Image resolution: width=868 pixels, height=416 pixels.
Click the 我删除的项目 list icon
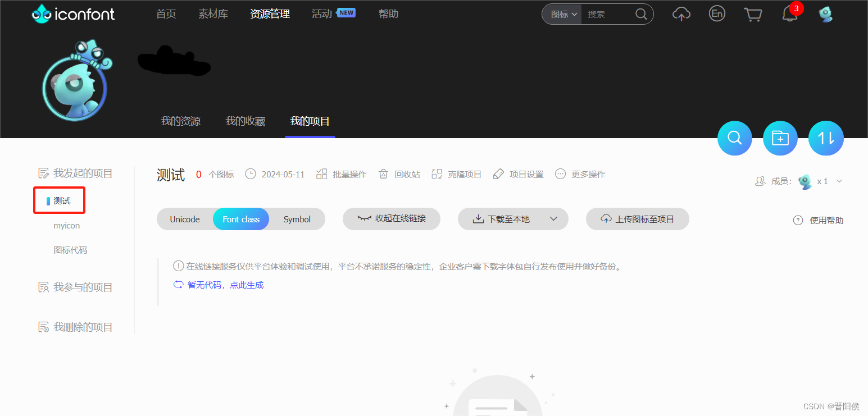coord(43,327)
